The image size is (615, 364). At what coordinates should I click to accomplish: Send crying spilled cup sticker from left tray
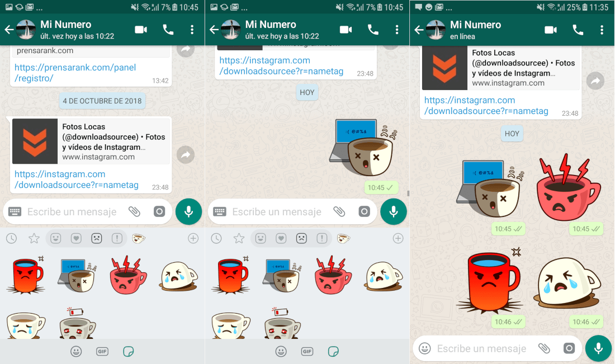pos(179,276)
